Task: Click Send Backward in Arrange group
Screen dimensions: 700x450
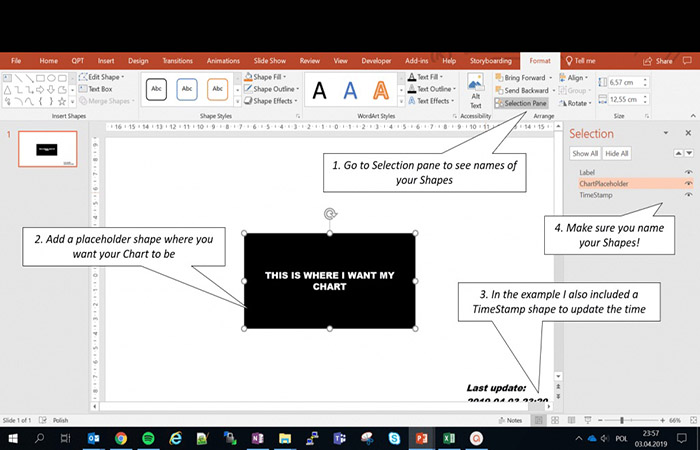Action: click(x=521, y=90)
